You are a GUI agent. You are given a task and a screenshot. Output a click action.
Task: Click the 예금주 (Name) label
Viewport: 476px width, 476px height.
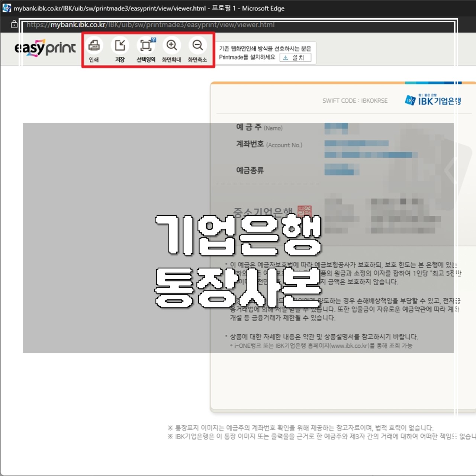[x=259, y=128]
